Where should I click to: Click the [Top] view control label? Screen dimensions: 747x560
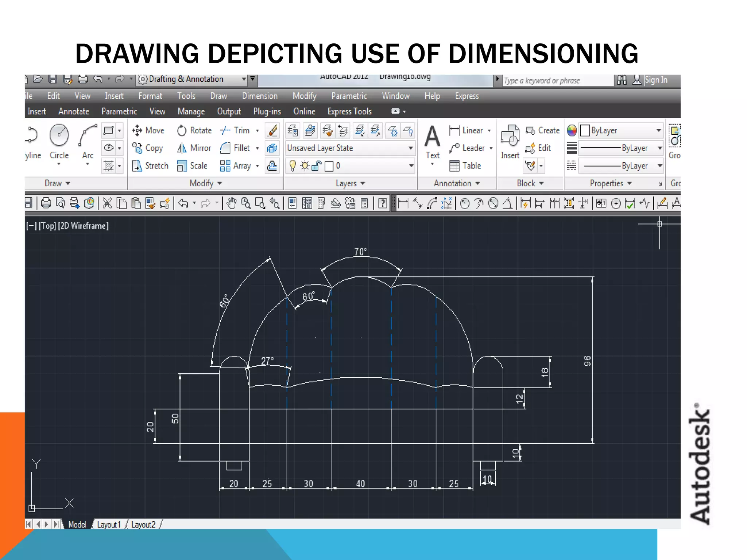(47, 226)
